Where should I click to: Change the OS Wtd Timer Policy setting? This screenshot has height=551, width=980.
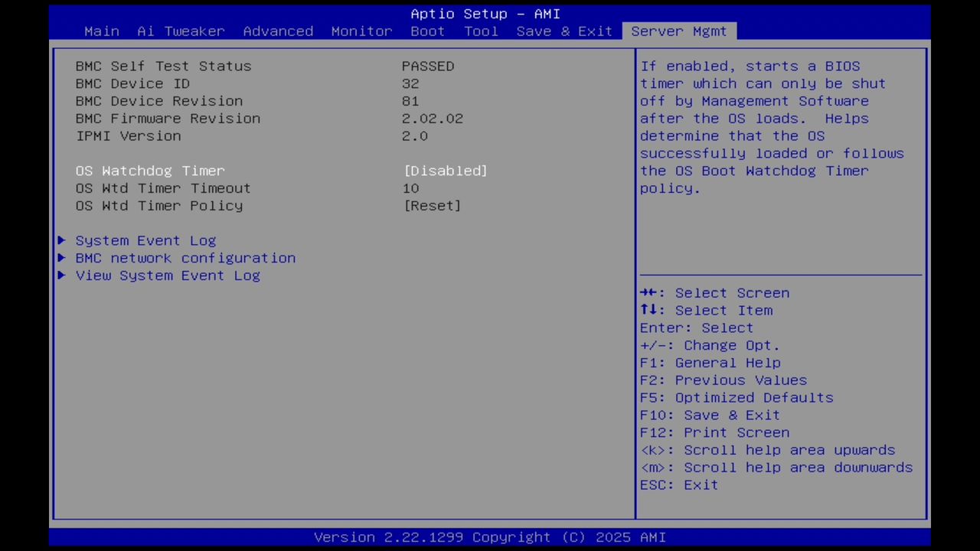tap(432, 205)
